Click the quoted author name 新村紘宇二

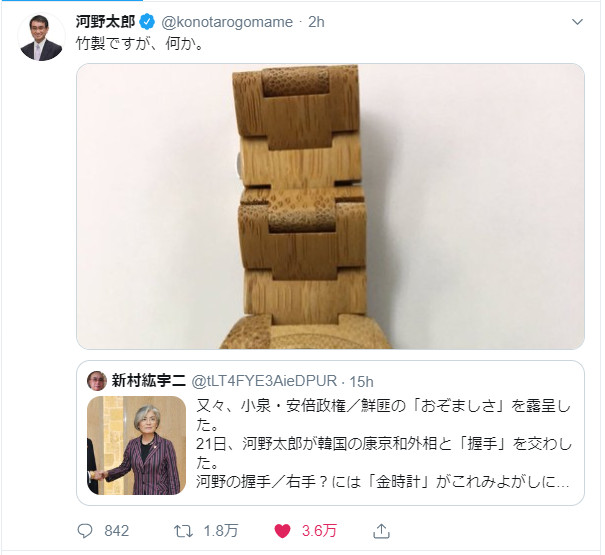click(x=149, y=381)
